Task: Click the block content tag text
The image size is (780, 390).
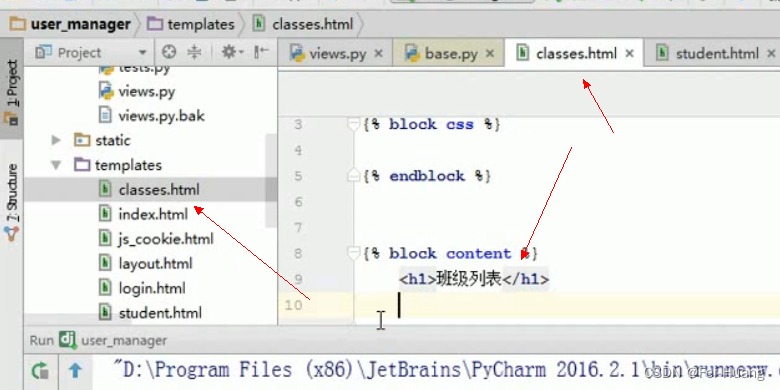Action: (451, 254)
